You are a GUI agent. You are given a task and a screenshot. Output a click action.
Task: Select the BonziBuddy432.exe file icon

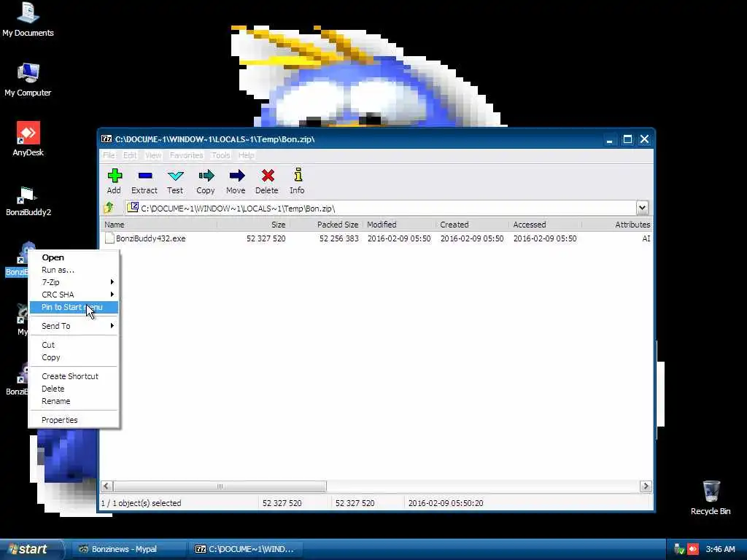[109, 238]
